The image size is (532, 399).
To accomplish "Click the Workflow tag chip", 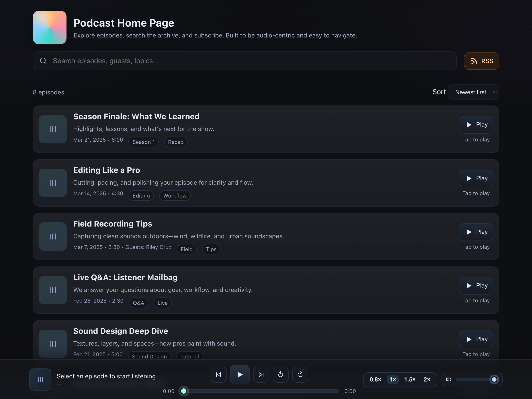I will pos(175,196).
